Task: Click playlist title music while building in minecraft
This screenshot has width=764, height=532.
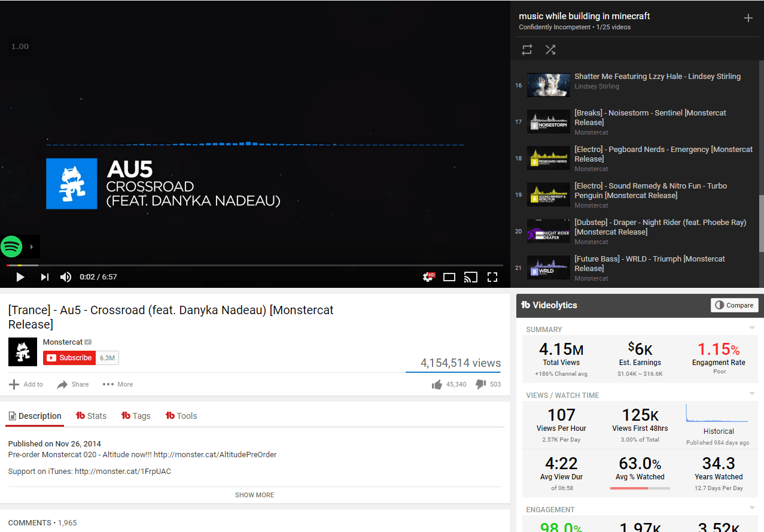Action: [585, 16]
